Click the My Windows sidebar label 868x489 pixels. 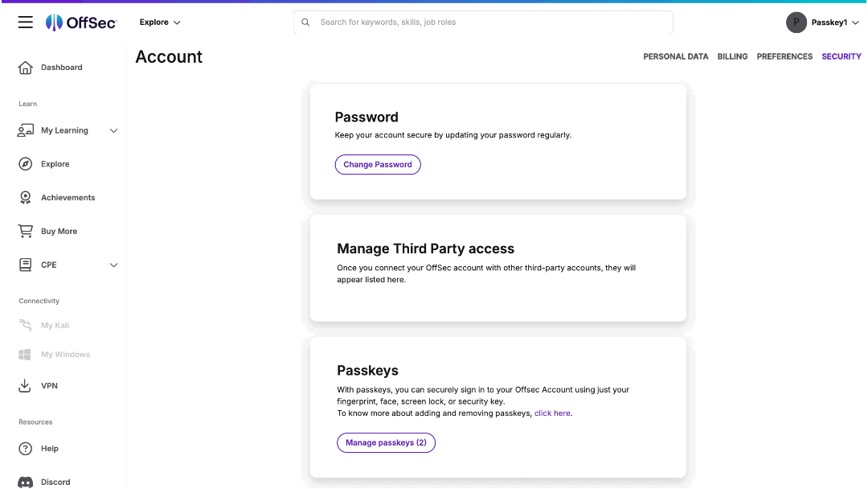pos(65,355)
